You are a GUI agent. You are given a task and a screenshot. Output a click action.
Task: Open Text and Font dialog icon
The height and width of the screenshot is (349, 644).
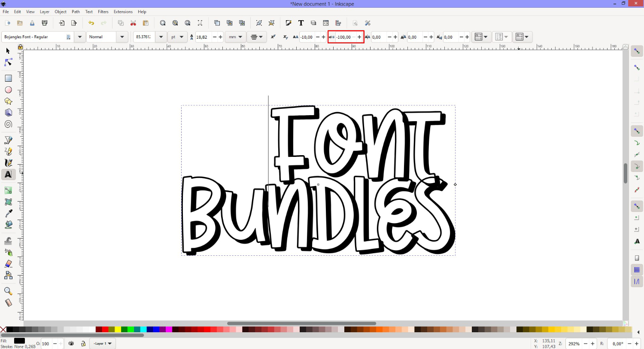click(301, 23)
